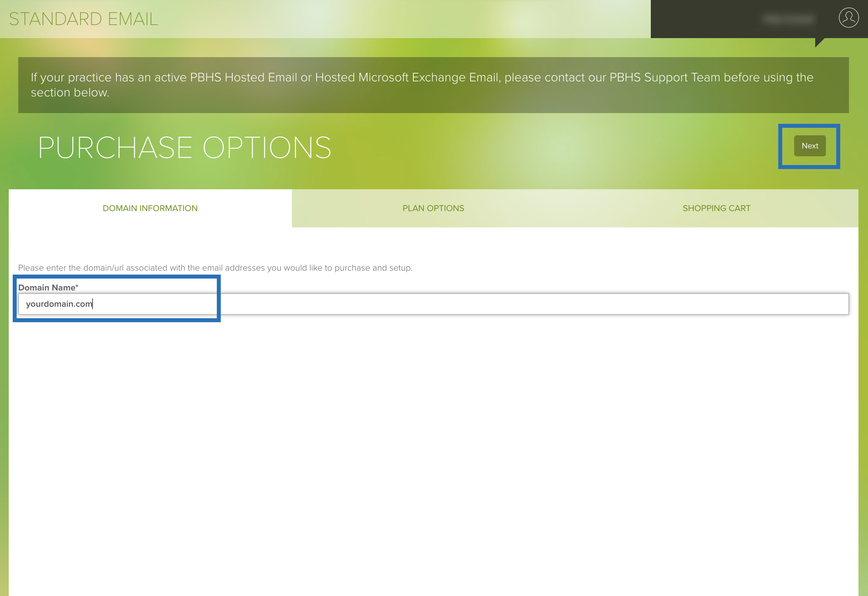The width and height of the screenshot is (868, 596).
Task: Click 'section below.' text in the notice
Action: 70,92
